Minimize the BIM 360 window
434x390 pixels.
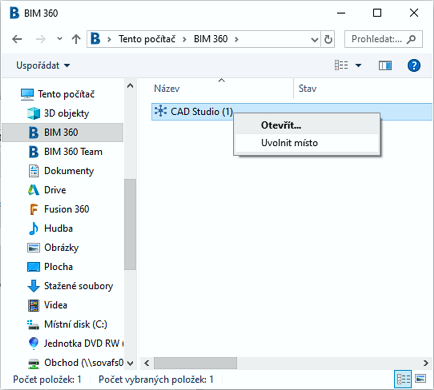(x=341, y=13)
